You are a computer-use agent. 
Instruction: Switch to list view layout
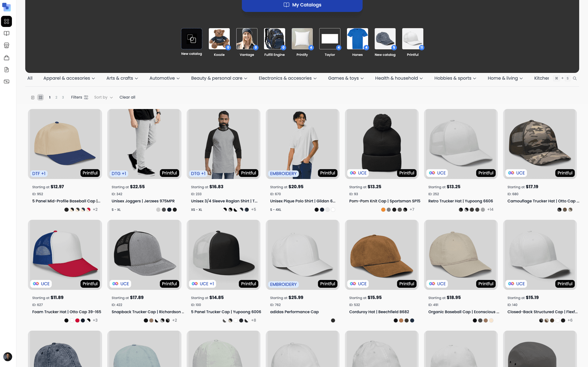click(33, 97)
